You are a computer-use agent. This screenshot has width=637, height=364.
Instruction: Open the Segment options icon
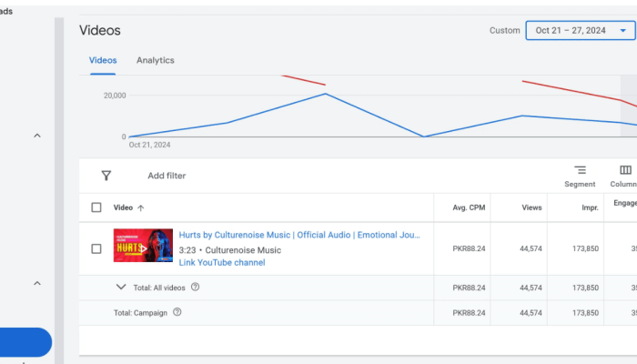coord(580,170)
